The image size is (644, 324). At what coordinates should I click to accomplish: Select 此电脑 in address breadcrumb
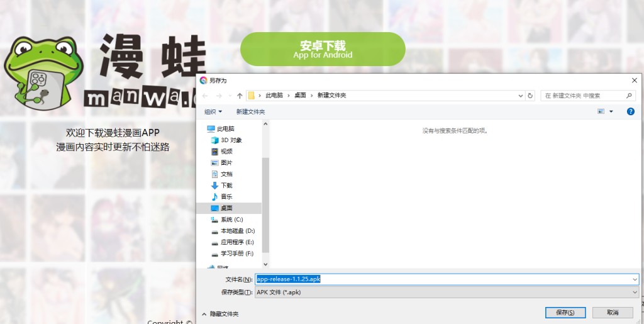[x=274, y=95]
